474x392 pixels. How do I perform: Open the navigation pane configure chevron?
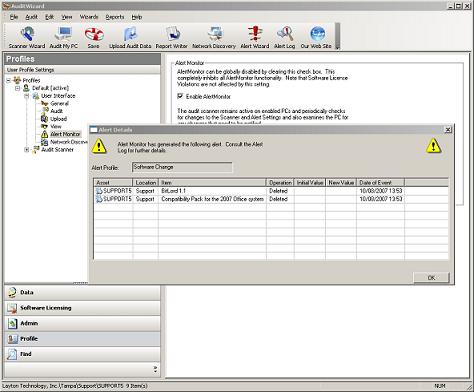[155, 369]
